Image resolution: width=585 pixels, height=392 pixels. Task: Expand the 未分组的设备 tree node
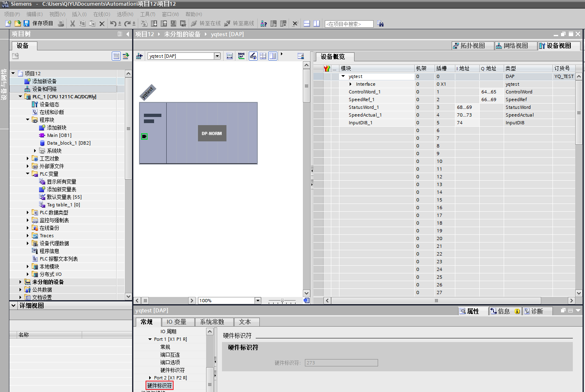[20, 282]
